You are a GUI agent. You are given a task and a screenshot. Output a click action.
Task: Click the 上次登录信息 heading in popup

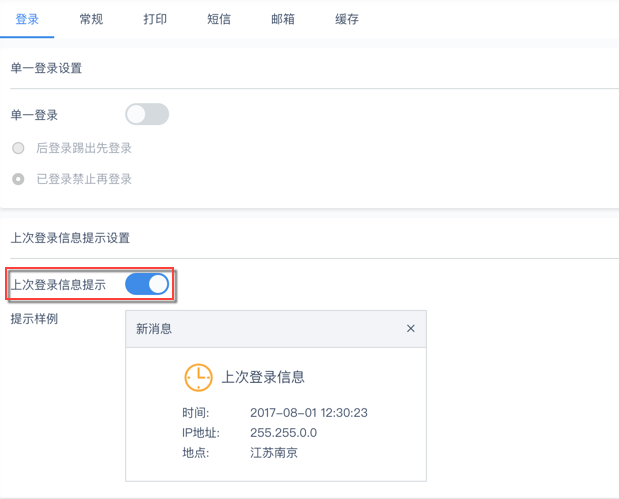pos(263,377)
